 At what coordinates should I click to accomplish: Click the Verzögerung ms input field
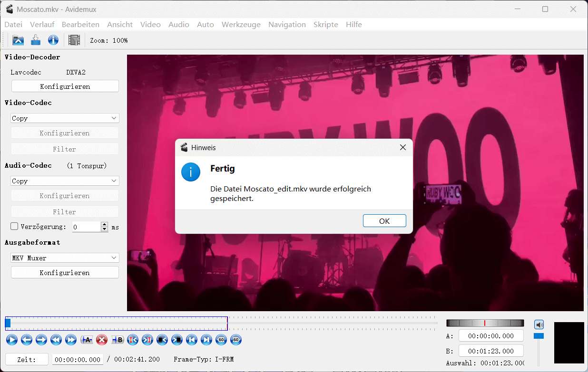coord(87,227)
